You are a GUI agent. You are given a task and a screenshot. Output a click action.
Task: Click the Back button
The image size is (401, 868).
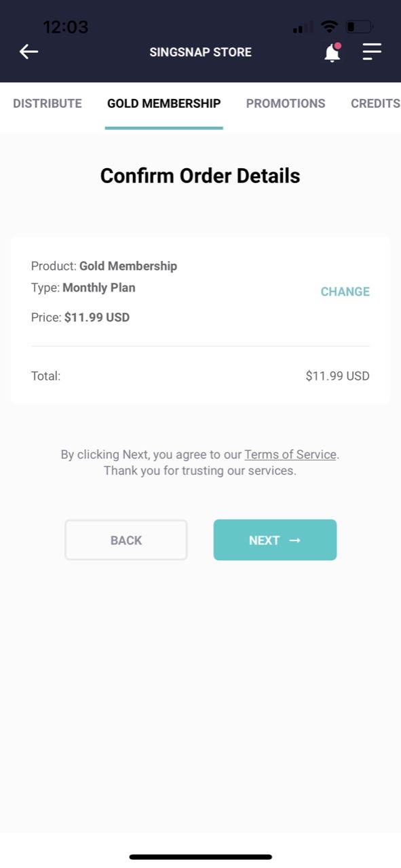(126, 540)
